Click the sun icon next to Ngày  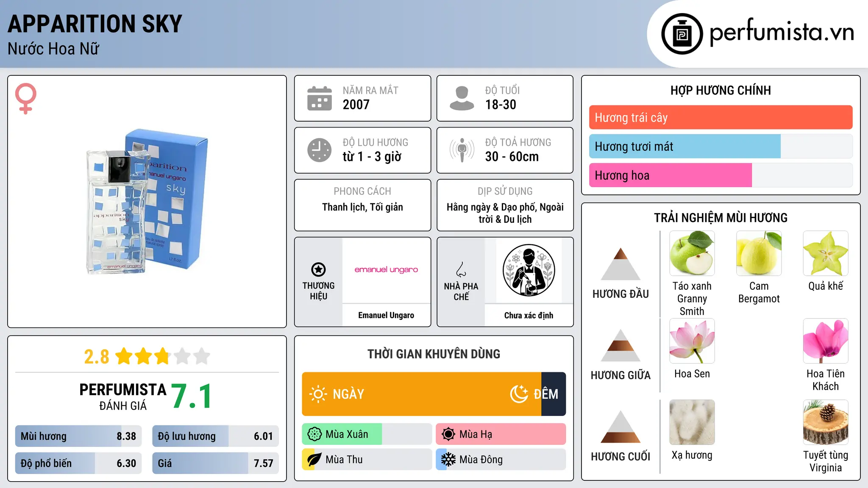pos(318,394)
